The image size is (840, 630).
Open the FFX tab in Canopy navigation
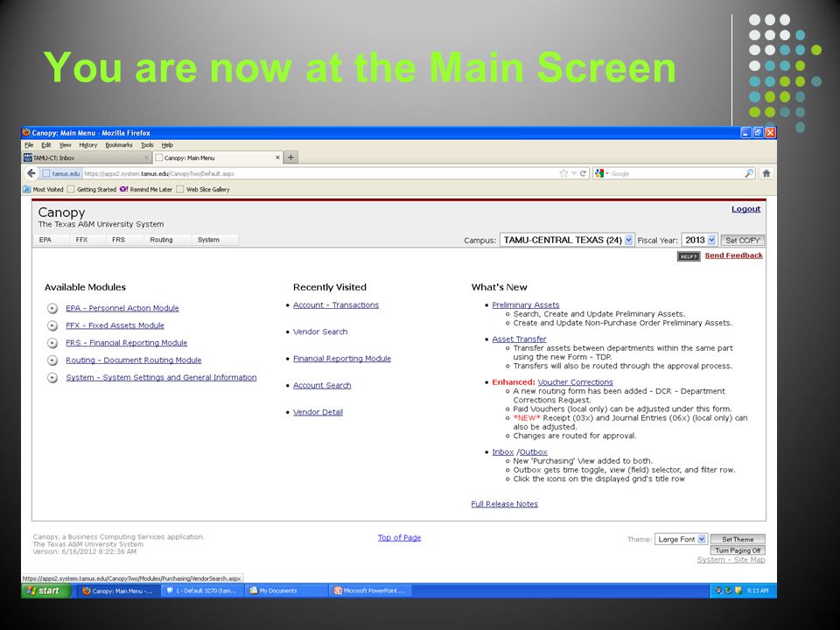(81, 240)
